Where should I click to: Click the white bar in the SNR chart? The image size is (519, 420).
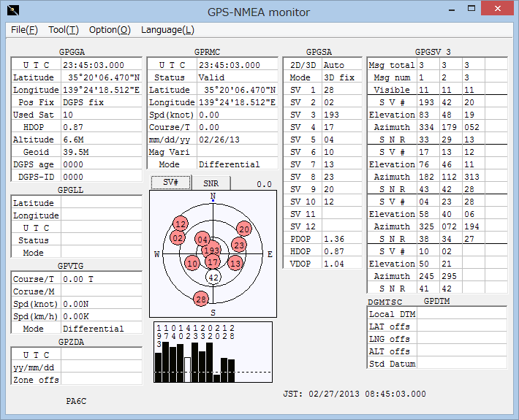coord(186,370)
